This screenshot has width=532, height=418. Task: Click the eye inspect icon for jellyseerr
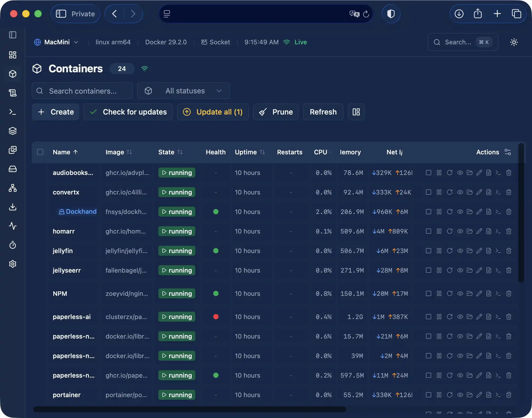click(x=460, y=270)
